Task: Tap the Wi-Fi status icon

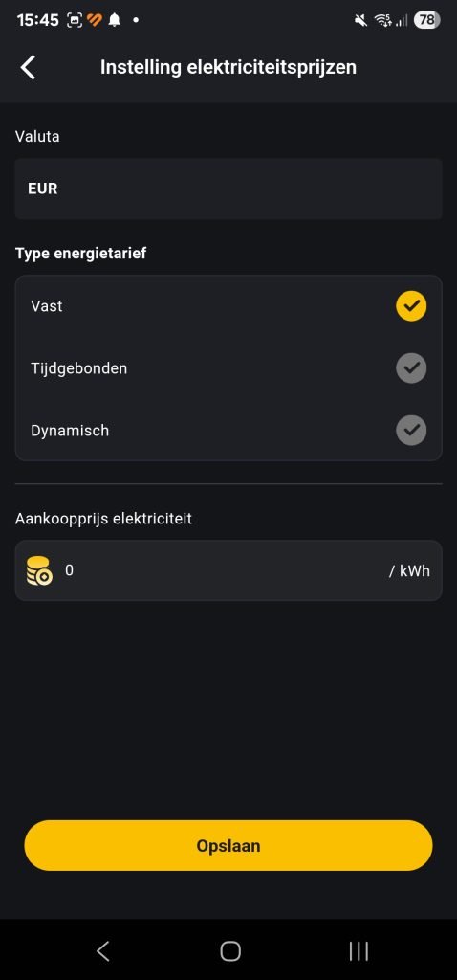Action: point(382,21)
